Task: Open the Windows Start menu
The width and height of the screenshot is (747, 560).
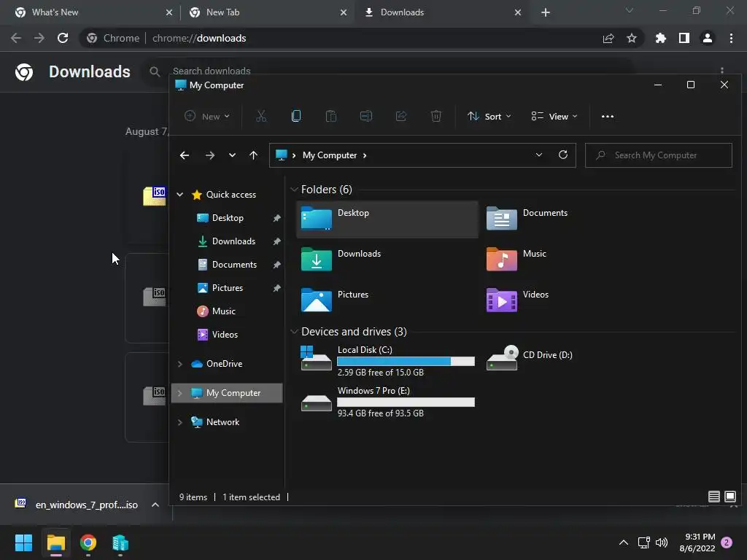Action: tap(23, 542)
